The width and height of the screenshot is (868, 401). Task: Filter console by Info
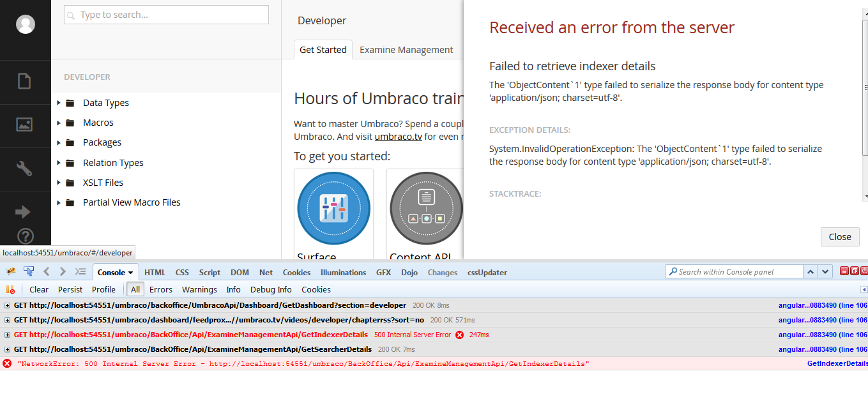coord(234,289)
